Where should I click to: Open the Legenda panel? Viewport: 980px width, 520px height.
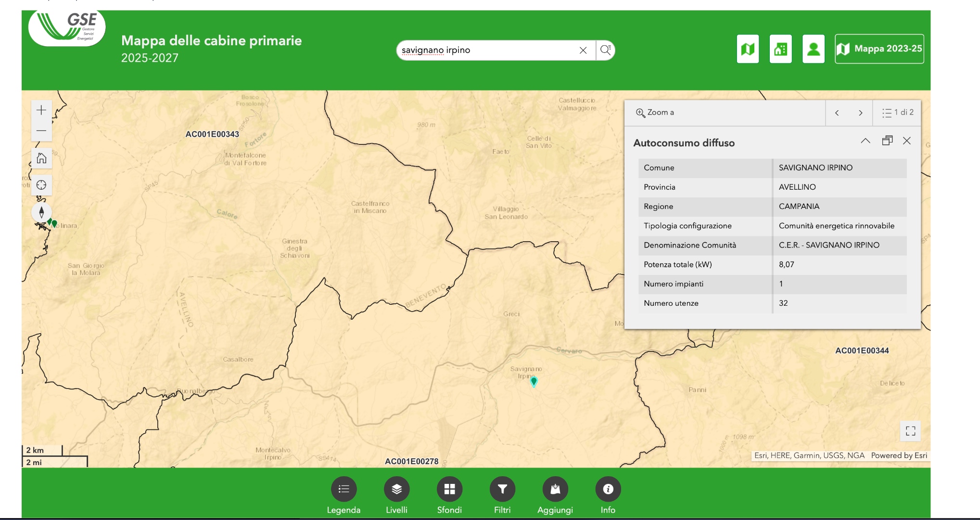(x=344, y=489)
